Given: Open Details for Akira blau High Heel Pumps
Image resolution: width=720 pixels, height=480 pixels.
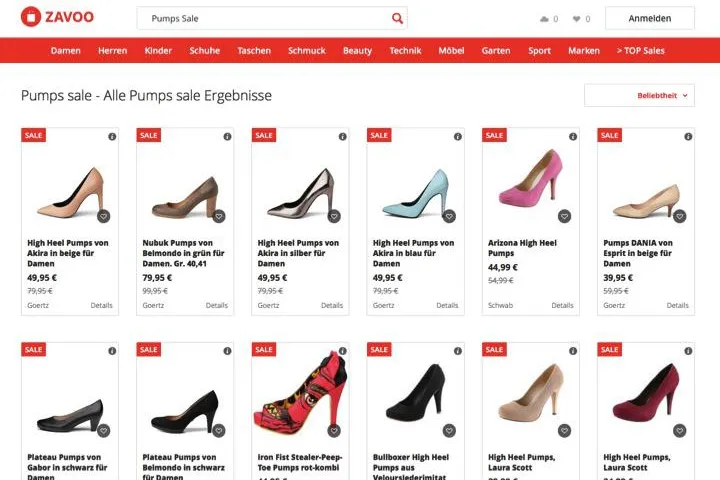Looking at the screenshot, I should coord(447,305).
